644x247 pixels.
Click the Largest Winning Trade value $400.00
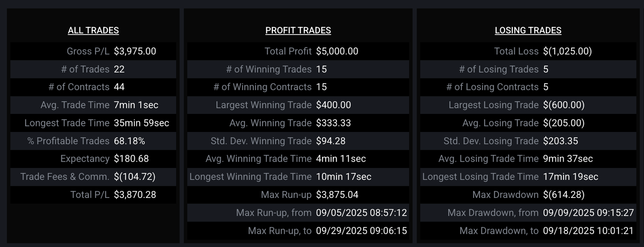pos(333,105)
